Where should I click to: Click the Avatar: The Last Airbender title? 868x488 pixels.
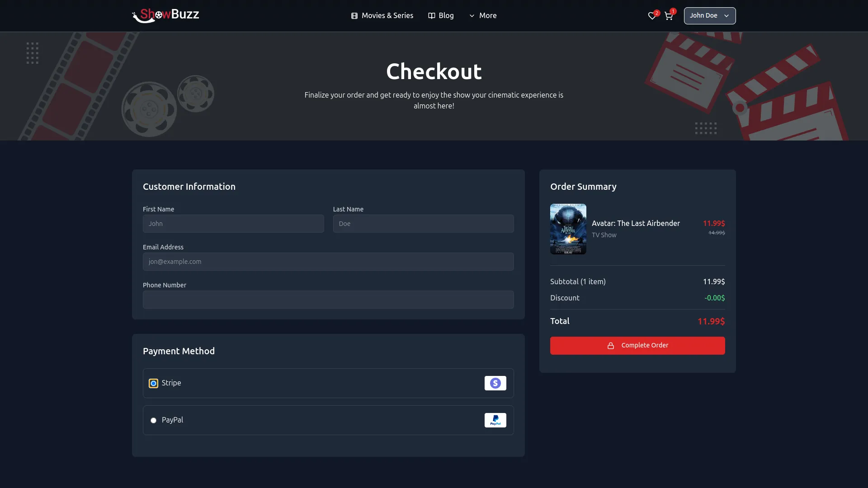tap(636, 223)
